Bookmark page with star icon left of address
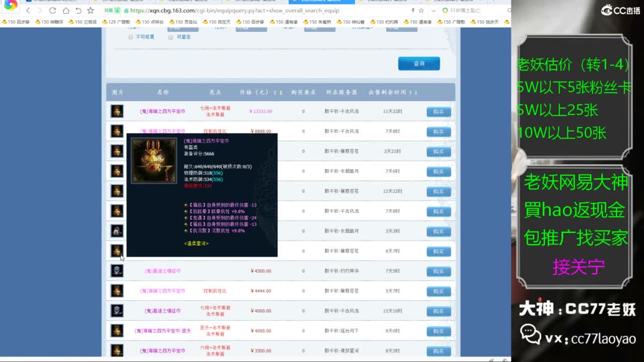Image resolution: width=644 pixels, height=362 pixels. [x=91, y=11]
